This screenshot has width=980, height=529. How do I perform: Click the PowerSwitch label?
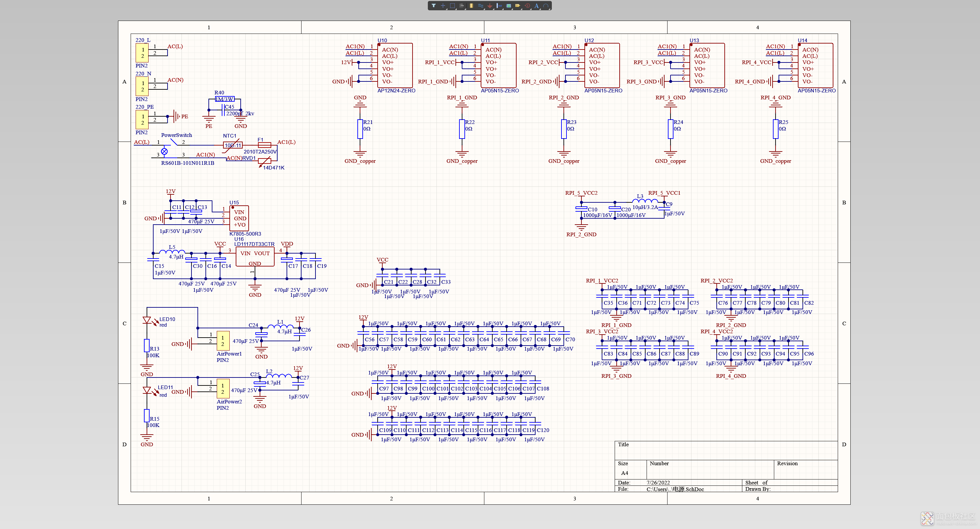pyautogui.click(x=177, y=135)
